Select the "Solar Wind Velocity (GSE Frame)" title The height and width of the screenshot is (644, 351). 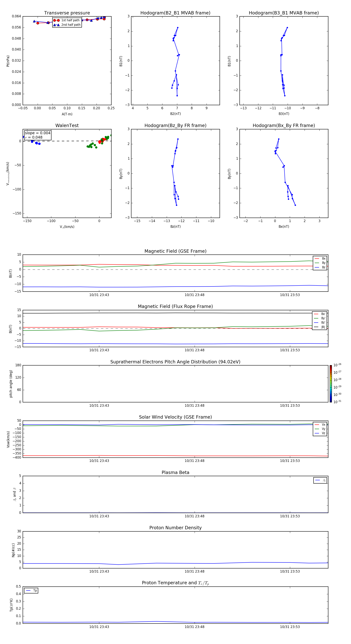[x=175, y=417]
